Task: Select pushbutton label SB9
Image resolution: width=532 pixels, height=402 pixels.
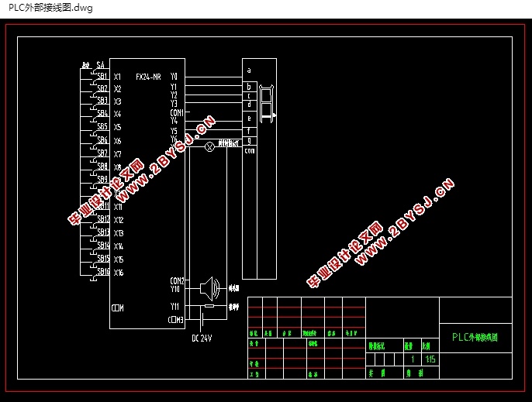Action: tap(102, 179)
